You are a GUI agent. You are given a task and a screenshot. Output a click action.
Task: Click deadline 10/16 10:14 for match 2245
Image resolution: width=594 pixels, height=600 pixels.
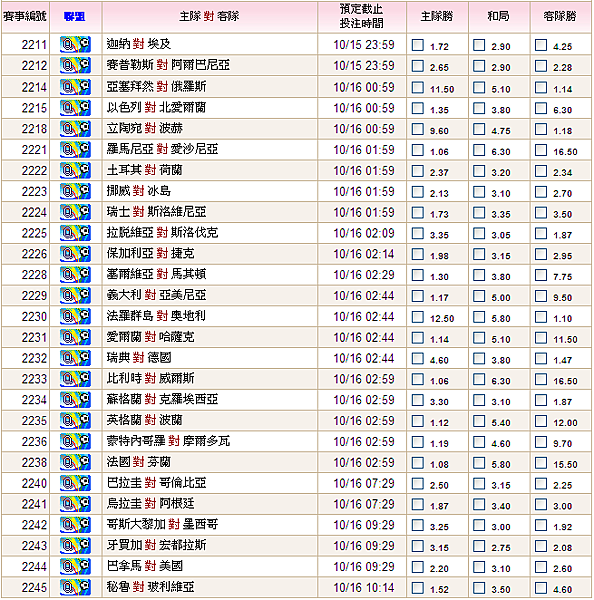pyautogui.click(x=364, y=588)
